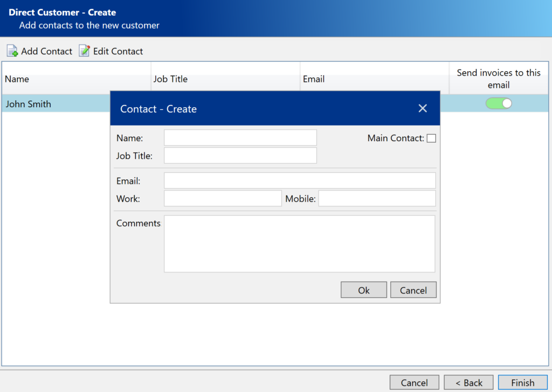Sort by the Name column header

(75, 79)
